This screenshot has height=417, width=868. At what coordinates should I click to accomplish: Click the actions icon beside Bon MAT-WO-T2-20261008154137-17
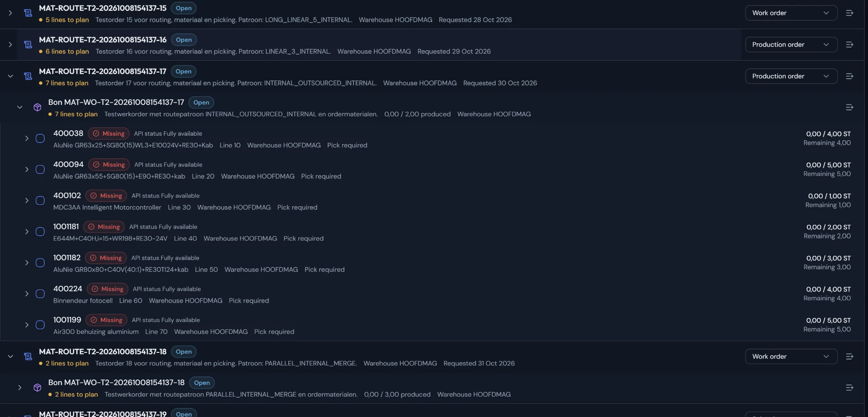click(x=849, y=108)
